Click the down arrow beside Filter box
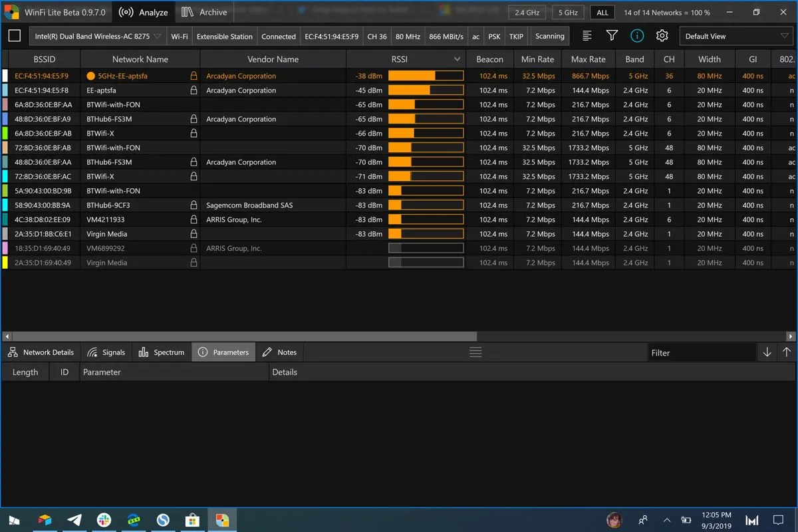The width and height of the screenshot is (798, 532). point(767,352)
